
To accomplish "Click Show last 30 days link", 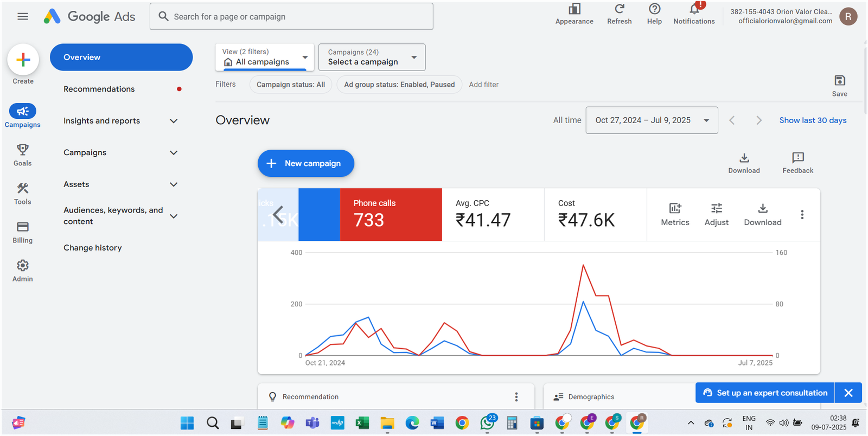I will click(x=813, y=120).
